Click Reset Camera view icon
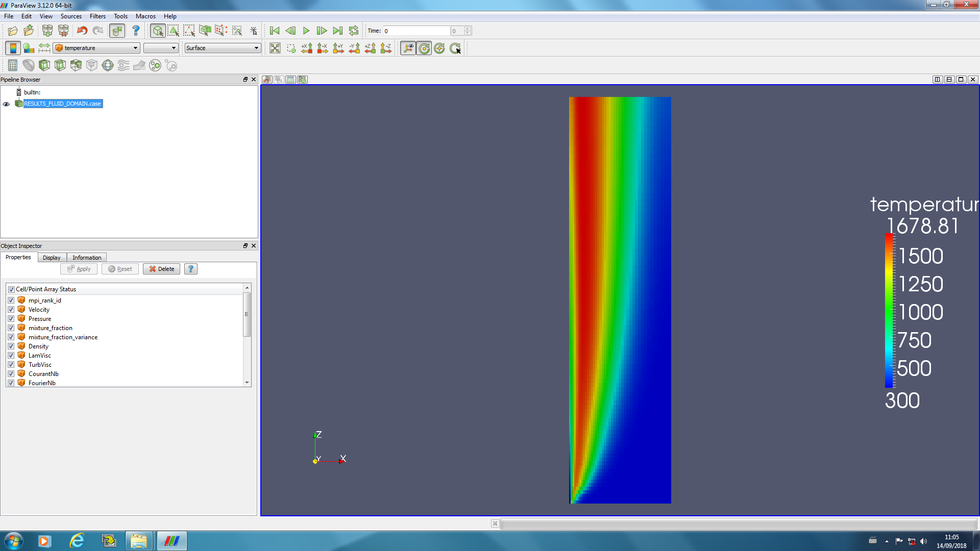Screen dimensions: 980x551 [275, 48]
